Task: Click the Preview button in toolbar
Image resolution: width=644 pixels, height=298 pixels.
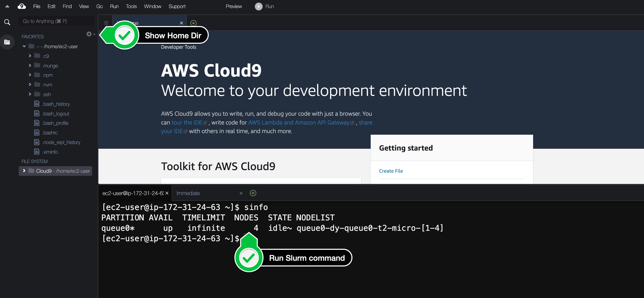Action: pos(234,6)
